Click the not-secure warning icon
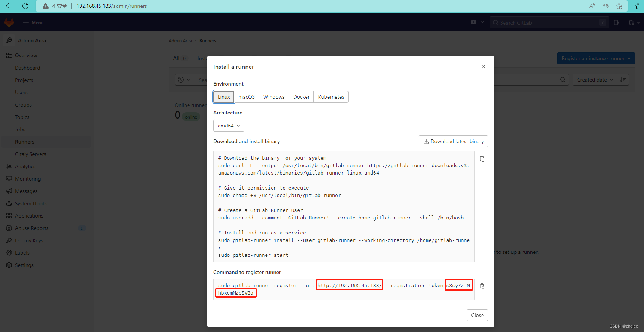This screenshot has width=644, height=332. pos(46,6)
